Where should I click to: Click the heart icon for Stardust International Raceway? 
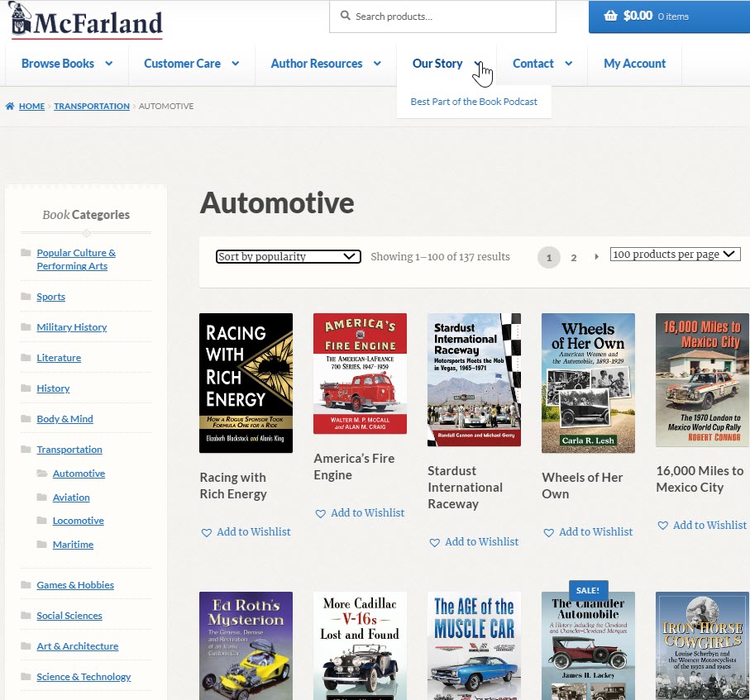(x=434, y=542)
